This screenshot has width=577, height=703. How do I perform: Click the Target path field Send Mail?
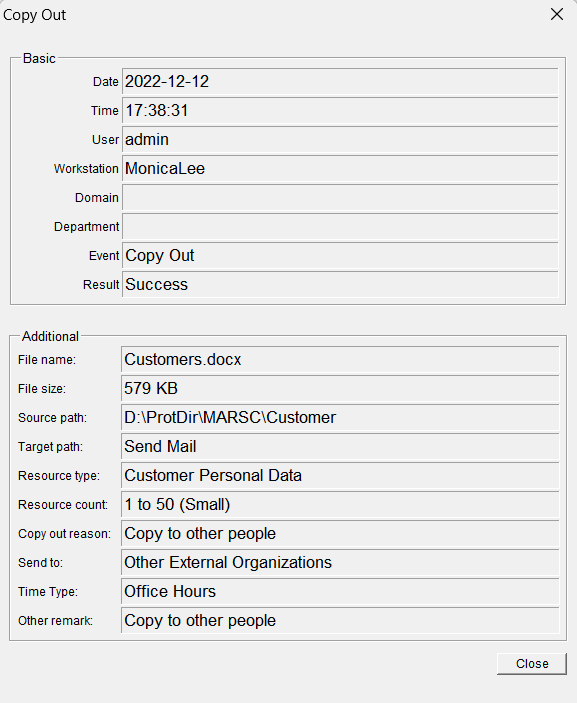(x=340, y=447)
